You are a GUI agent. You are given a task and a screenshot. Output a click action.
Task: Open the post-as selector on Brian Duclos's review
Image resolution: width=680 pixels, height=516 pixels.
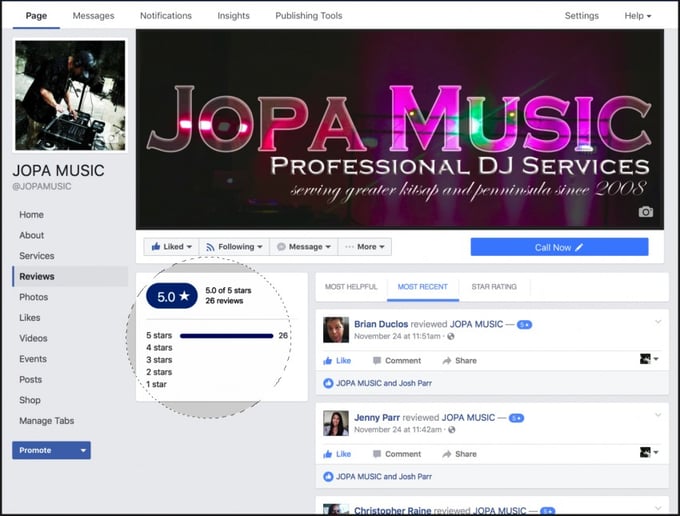(649, 359)
